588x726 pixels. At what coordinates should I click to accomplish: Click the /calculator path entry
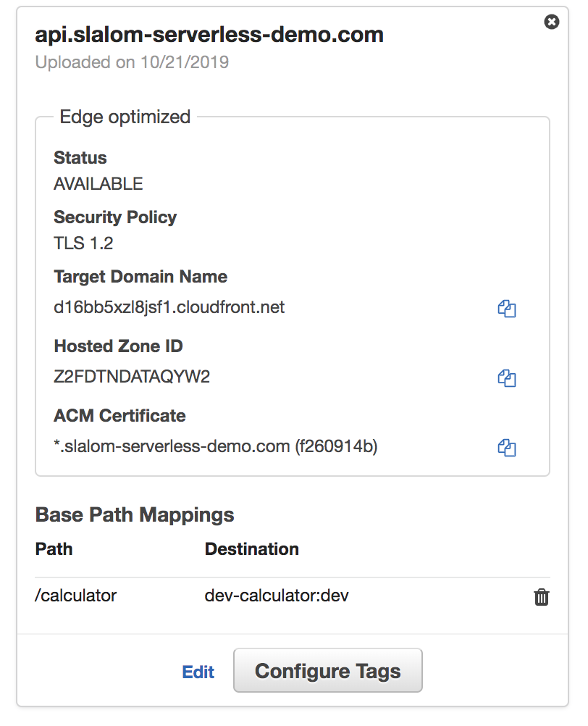pos(76,596)
